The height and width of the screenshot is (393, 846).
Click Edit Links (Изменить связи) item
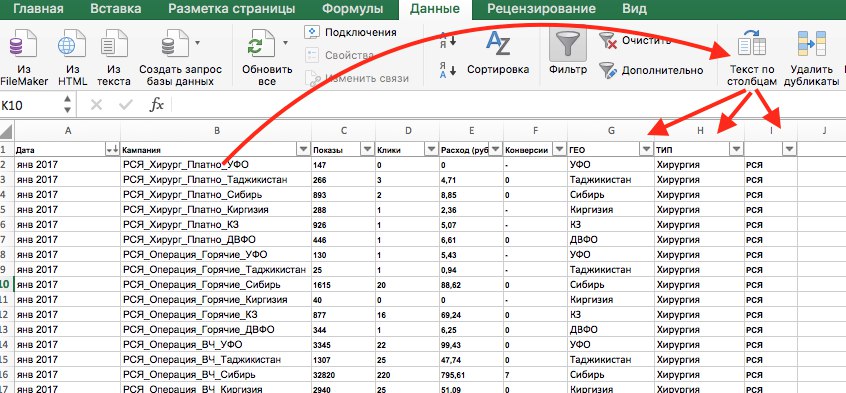pos(357,78)
